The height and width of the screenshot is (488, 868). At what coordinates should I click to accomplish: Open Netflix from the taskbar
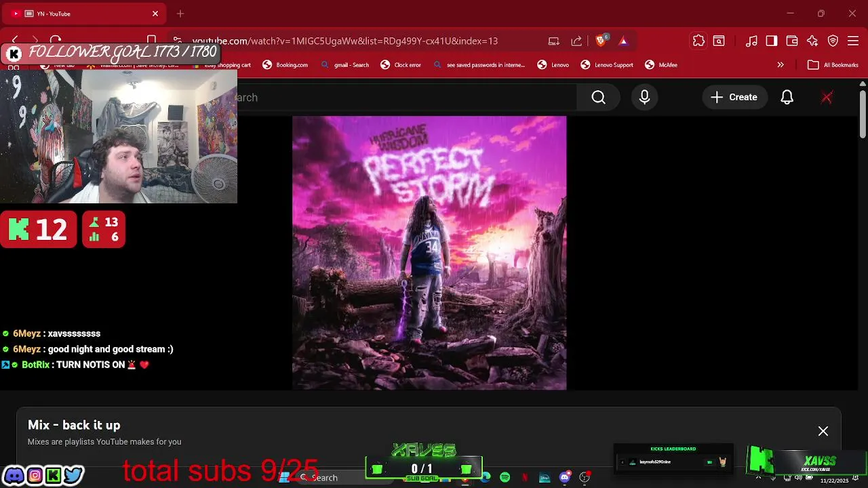tap(524, 478)
